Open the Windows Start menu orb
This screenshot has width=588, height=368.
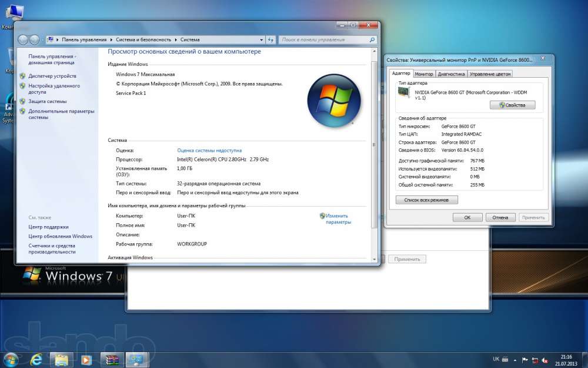pyautogui.click(x=11, y=360)
